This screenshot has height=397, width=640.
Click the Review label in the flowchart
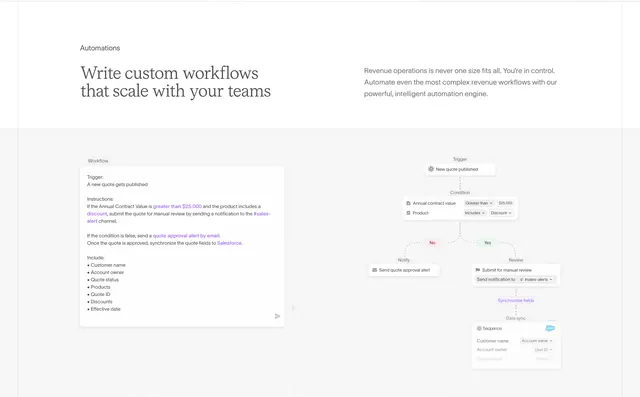(x=516, y=260)
